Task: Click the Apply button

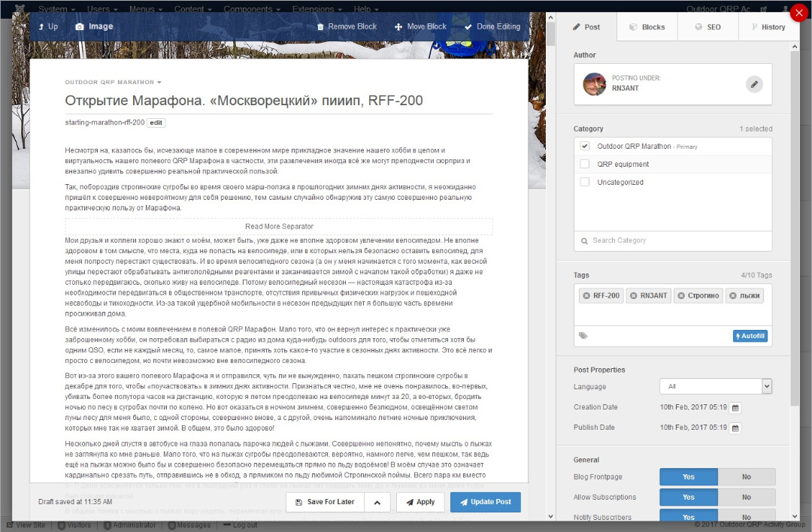Action: click(420, 502)
